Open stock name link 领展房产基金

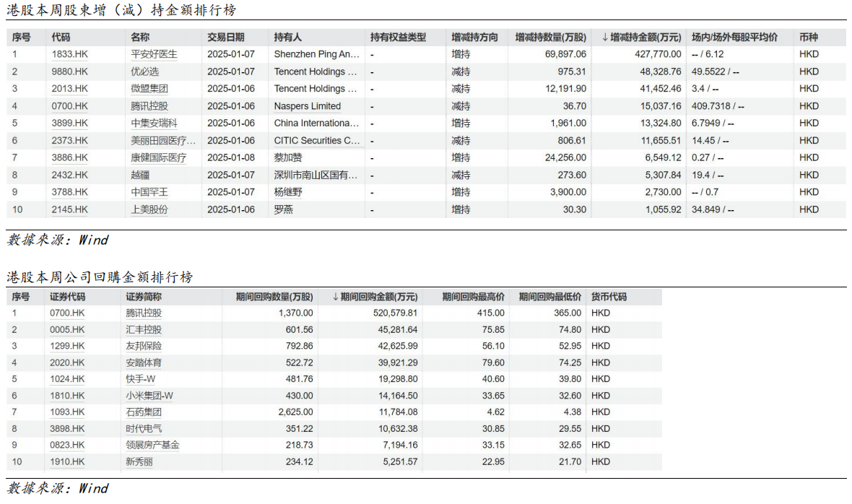pyautogui.click(x=152, y=446)
